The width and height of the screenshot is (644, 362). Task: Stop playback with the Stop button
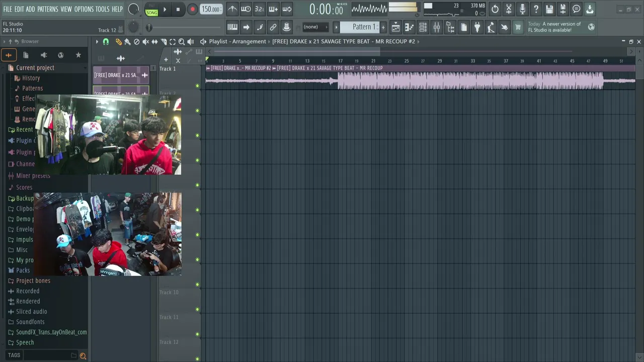(178, 10)
